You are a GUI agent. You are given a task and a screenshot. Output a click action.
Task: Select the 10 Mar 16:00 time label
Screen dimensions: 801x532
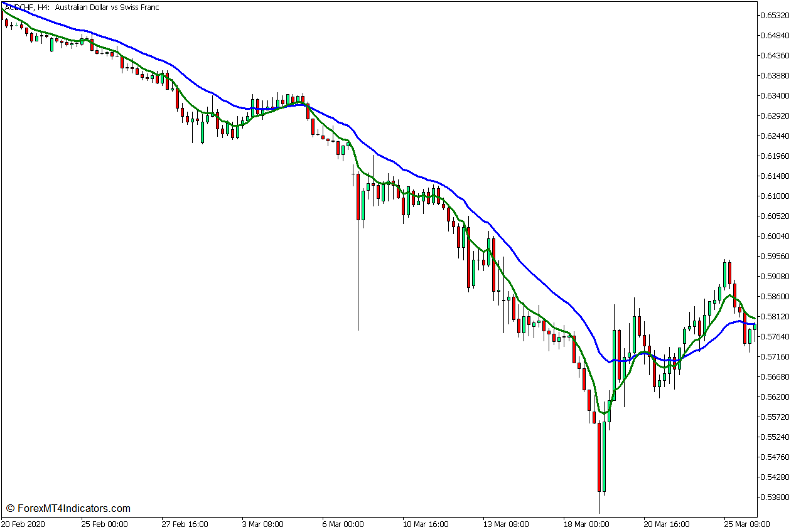coord(425,524)
